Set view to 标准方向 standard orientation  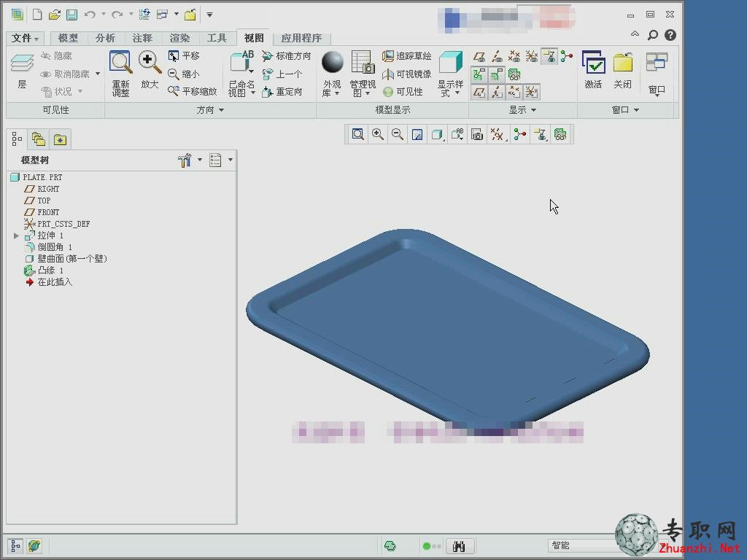pos(286,56)
